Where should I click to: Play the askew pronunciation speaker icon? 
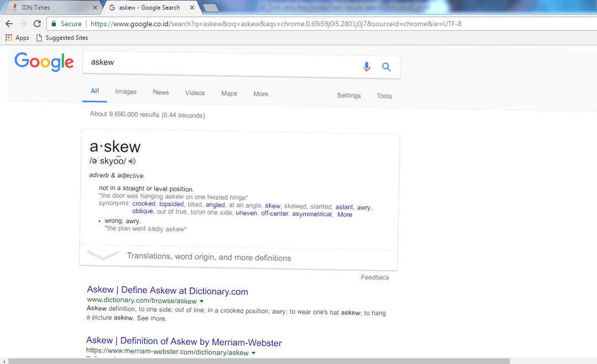(x=132, y=161)
